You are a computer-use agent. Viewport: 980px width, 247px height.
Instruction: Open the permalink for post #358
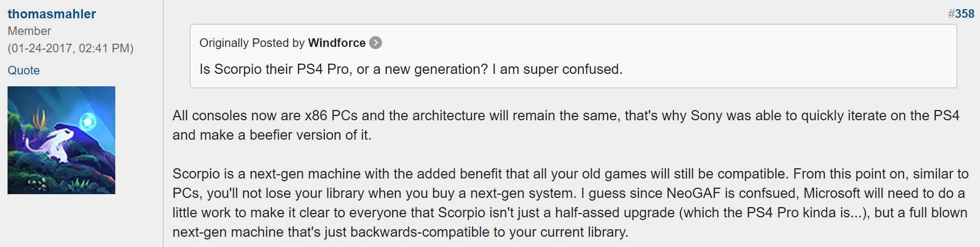pos(964,14)
